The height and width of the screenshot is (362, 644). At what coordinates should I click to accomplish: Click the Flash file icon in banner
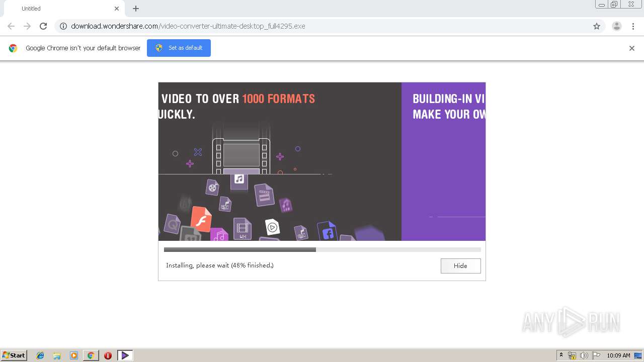(x=201, y=219)
